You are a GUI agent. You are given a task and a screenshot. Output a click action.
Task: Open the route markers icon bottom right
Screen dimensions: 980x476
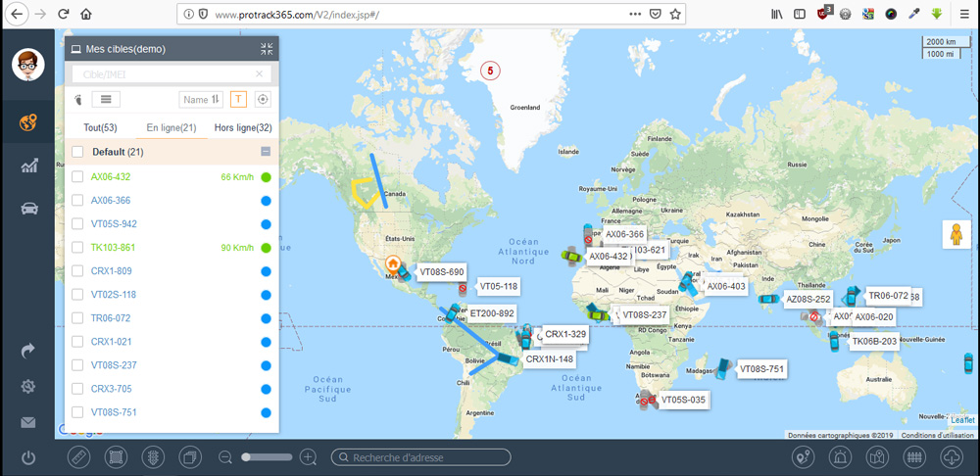[803, 457]
